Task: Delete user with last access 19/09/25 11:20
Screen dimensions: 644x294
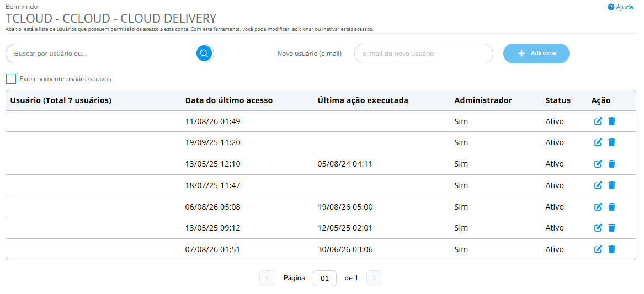Action: coord(611,142)
